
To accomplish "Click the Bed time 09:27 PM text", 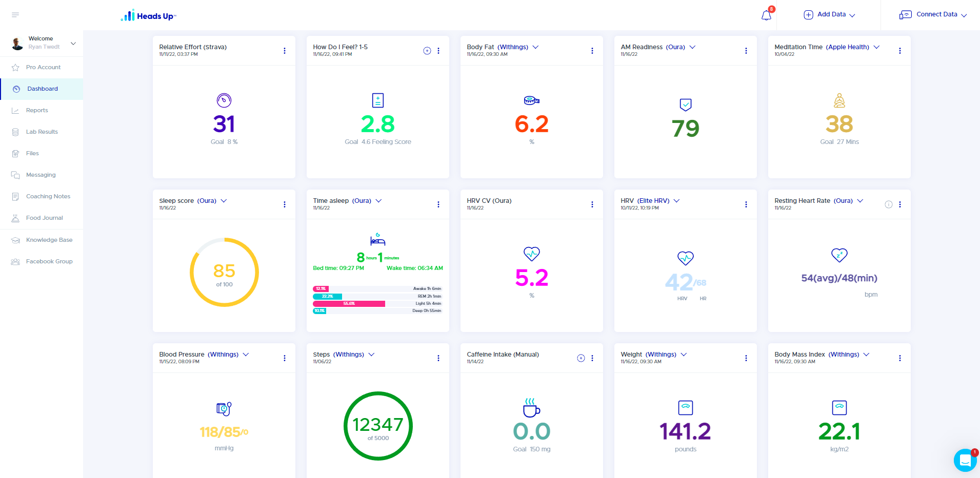I will click(338, 268).
